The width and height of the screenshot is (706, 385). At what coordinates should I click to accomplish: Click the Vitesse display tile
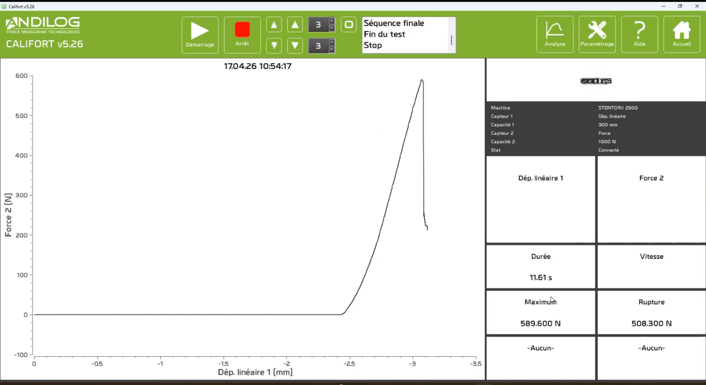[x=652, y=267]
